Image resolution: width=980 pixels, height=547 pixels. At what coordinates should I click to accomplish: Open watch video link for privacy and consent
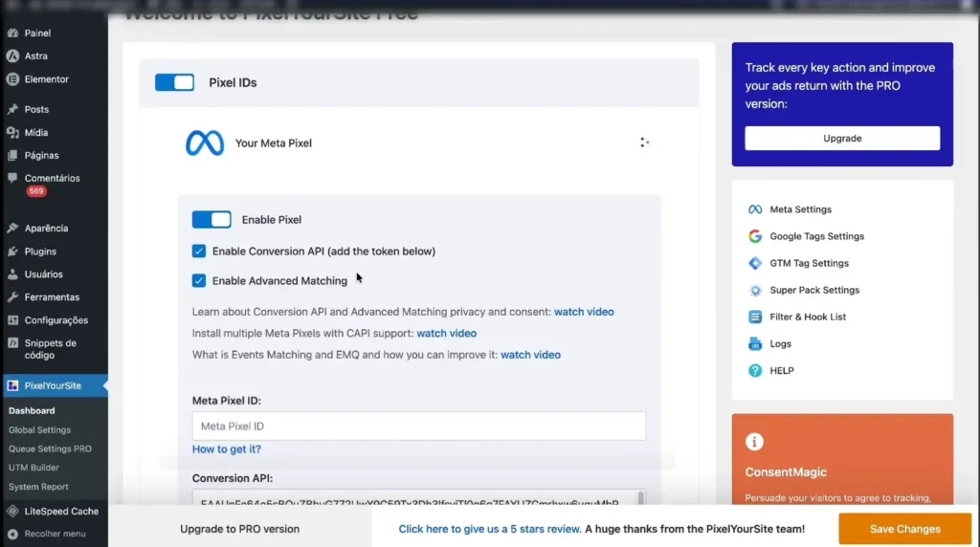[x=584, y=312]
